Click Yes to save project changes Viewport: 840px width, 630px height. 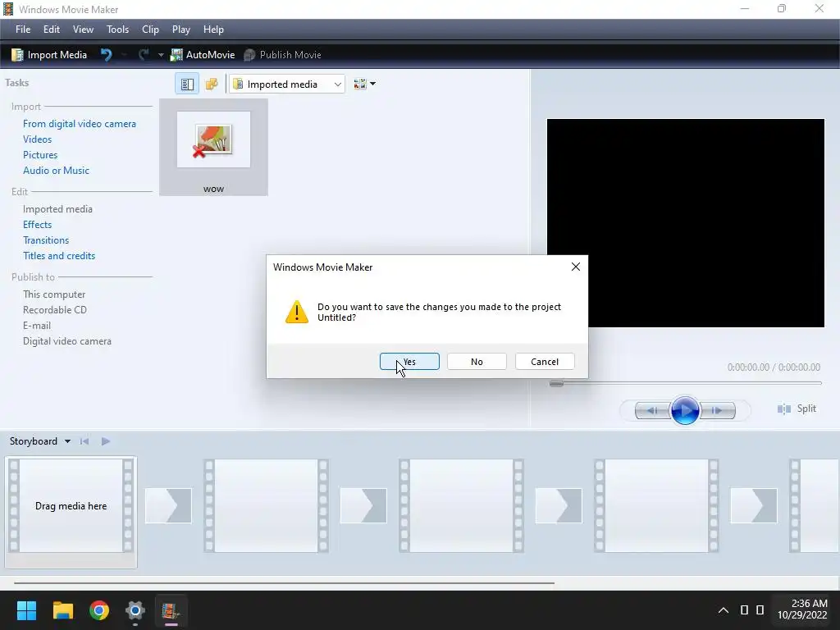(410, 362)
